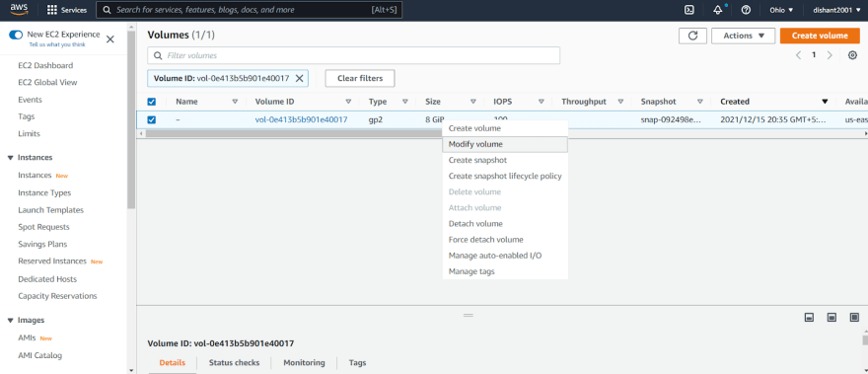The image size is (868, 374).
Task: Switch to the Status checks tab
Action: tap(234, 363)
